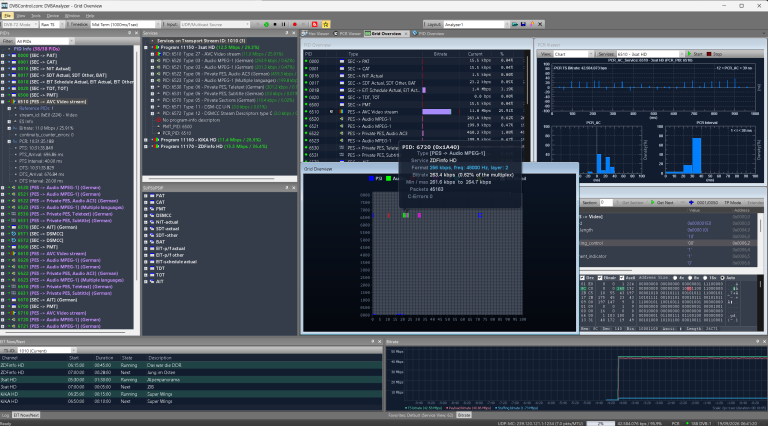
Task: Expand Program 11160 - KiKA HD
Action: pos(146,140)
